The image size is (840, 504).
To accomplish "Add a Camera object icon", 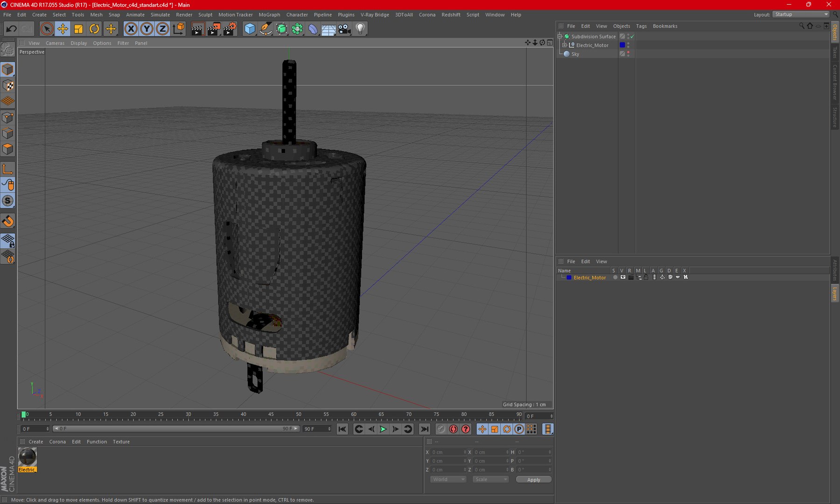I will (344, 29).
